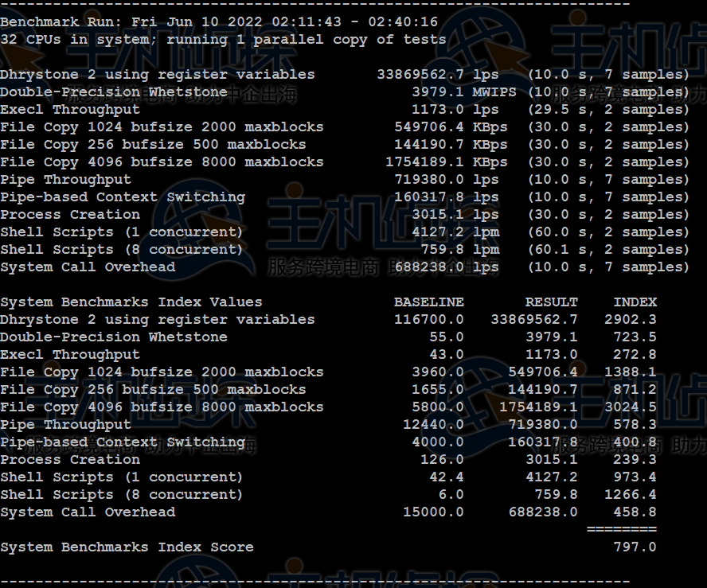Select the Whetstone index '723.5'
The width and height of the screenshot is (707, 588).
(x=635, y=337)
